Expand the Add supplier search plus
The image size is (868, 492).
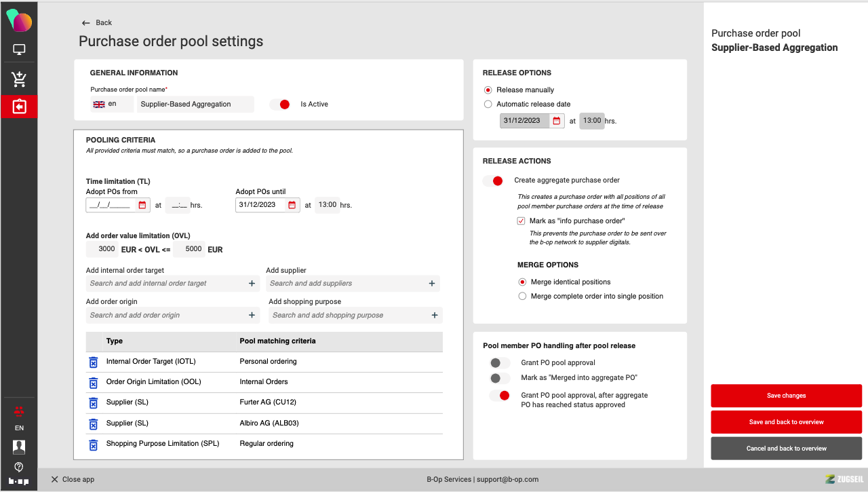(x=432, y=284)
